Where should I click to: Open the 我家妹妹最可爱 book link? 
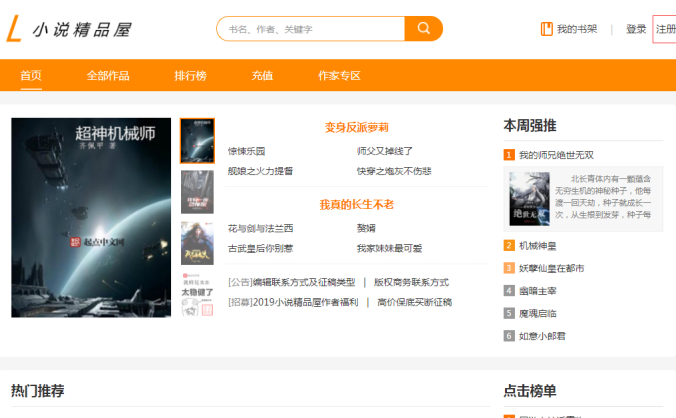click(x=389, y=248)
